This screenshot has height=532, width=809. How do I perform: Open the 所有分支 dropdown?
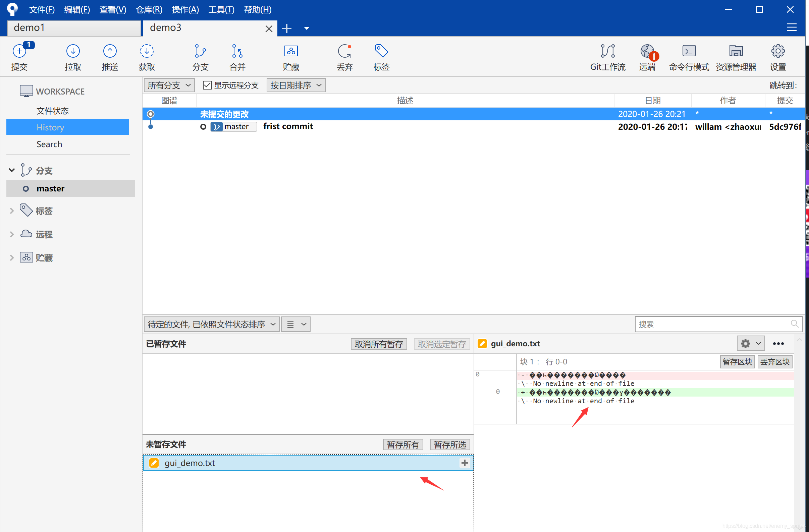click(x=169, y=85)
